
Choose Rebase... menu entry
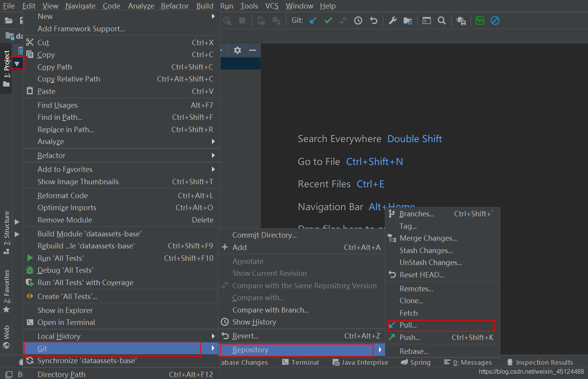pos(442,351)
